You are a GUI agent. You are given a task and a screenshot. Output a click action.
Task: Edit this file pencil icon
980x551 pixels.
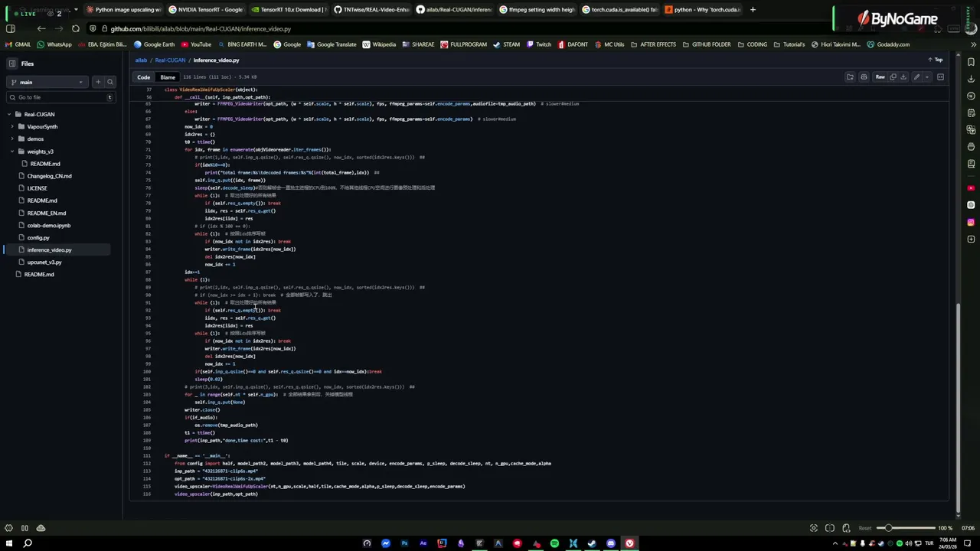(916, 77)
